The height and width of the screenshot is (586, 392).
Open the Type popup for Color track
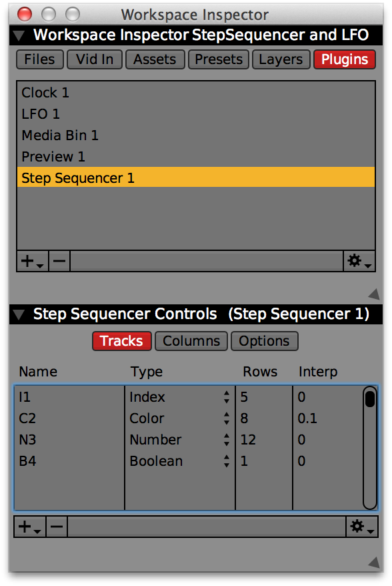(x=227, y=418)
